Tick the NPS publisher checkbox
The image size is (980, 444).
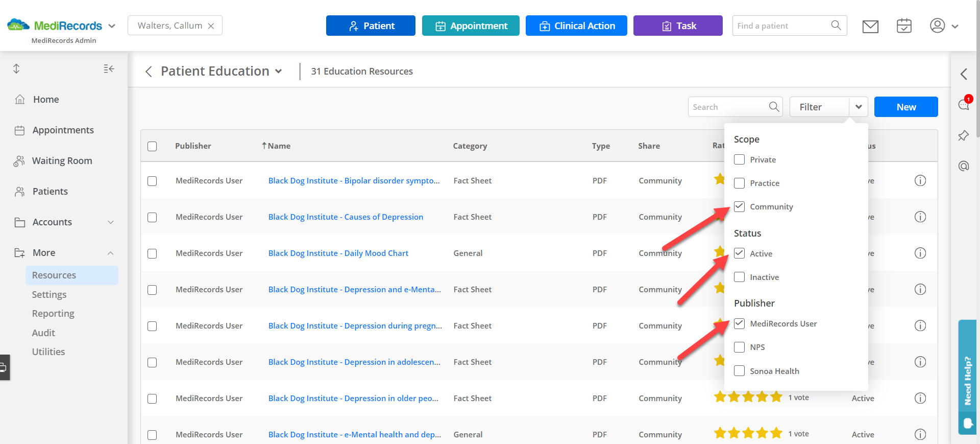[739, 347]
